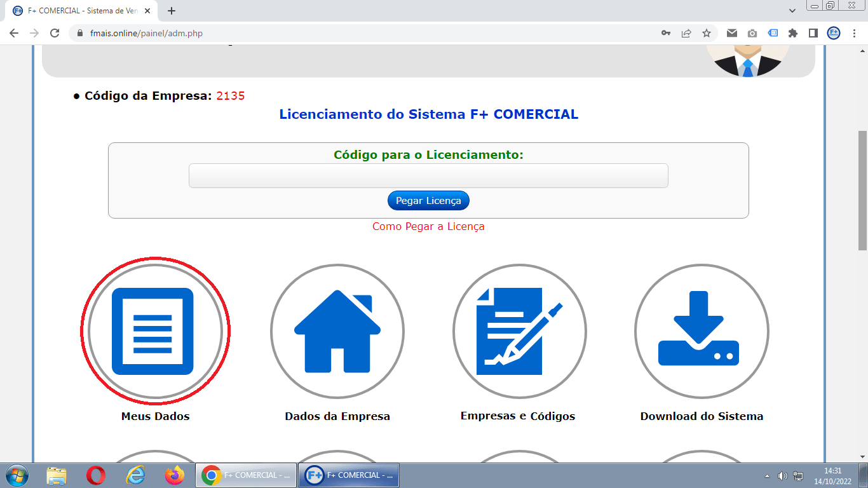This screenshot has height=488, width=868.
Task: Click the page vertical scrollbar thumb
Action: 862,191
